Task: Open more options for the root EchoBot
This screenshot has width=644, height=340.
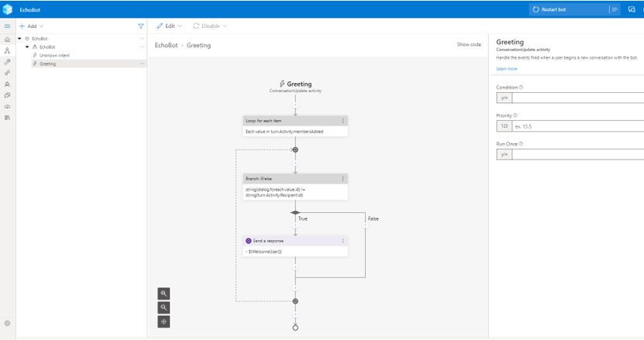Action: pyautogui.click(x=142, y=39)
